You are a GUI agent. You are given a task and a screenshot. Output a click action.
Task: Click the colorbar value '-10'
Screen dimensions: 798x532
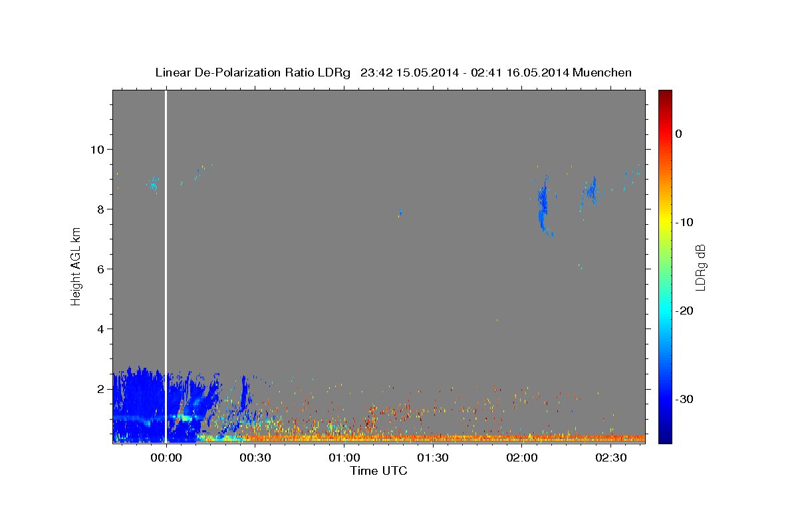coord(685,222)
